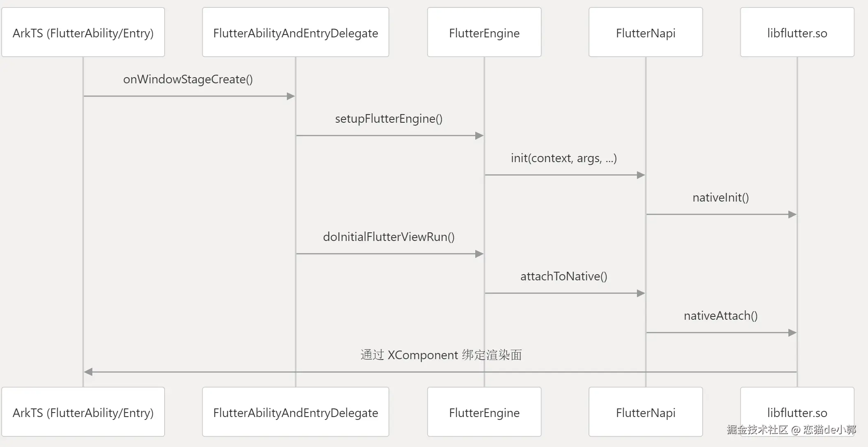Click the top ArkTS (FlutterAbility/Entry) participant box
The height and width of the screenshot is (447, 868).
pyautogui.click(x=83, y=33)
